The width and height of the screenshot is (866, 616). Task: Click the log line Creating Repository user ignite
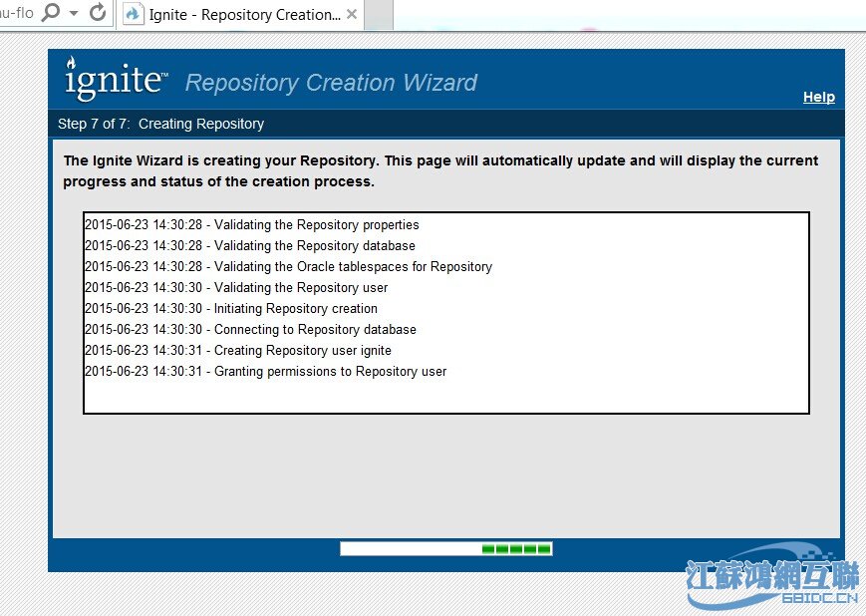(x=238, y=351)
